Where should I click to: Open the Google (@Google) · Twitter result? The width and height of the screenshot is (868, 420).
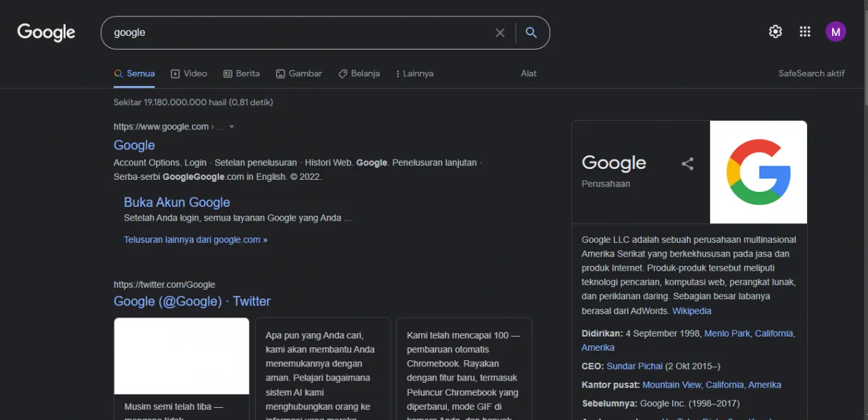click(x=192, y=301)
